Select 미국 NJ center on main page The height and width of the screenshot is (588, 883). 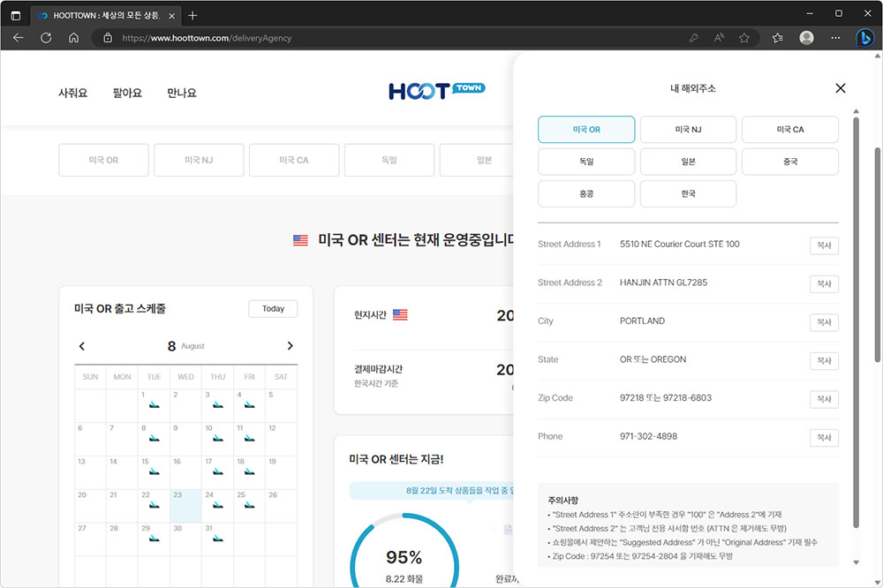199,160
